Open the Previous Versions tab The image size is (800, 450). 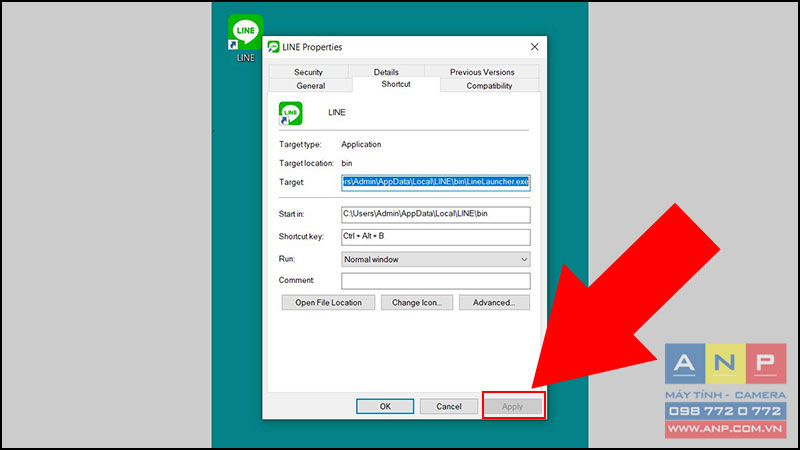pos(482,72)
